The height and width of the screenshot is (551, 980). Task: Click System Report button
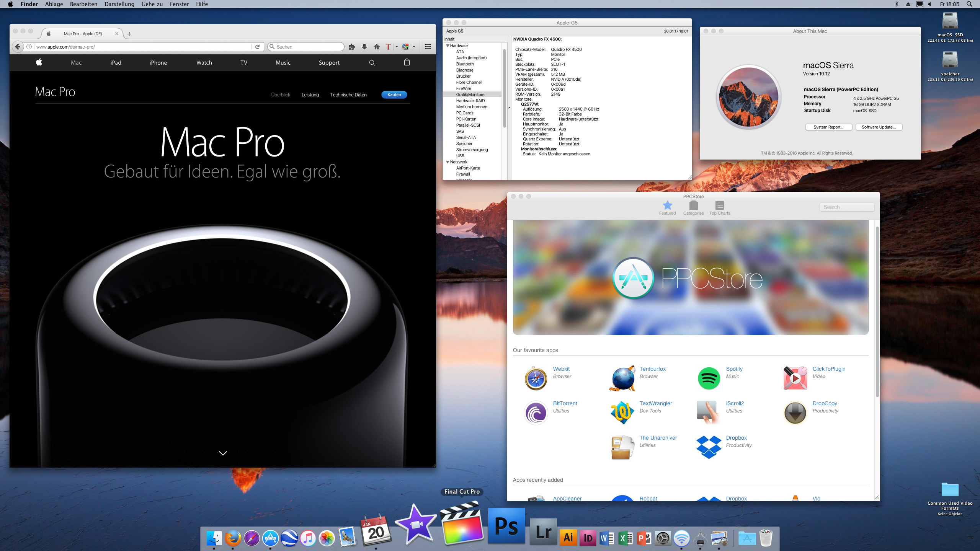coord(829,127)
